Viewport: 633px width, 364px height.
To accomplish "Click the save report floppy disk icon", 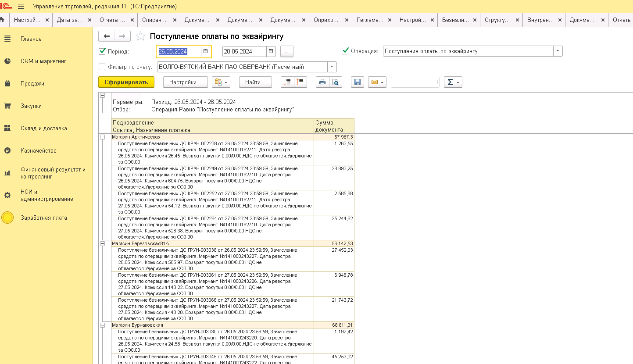I will 358,82.
